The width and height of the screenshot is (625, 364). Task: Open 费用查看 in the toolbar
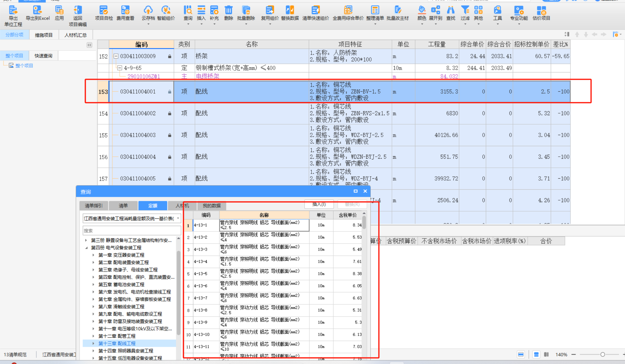tap(125, 13)
